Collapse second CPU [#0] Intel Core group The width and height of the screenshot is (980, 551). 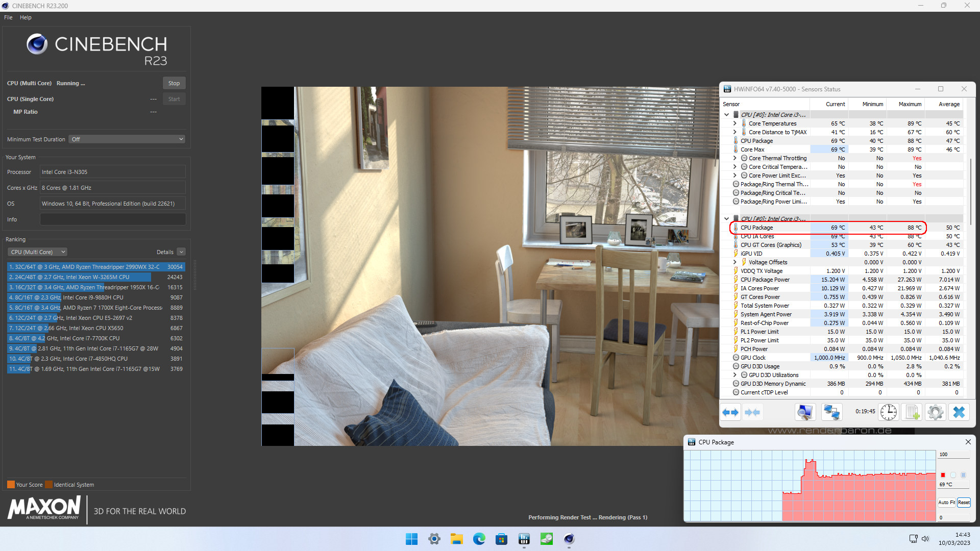(x=727, y=219)
